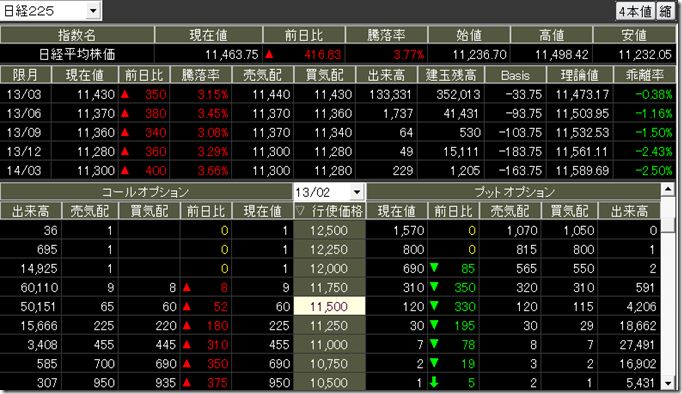Click the 縮 shrink button

(x=665, y=11)
